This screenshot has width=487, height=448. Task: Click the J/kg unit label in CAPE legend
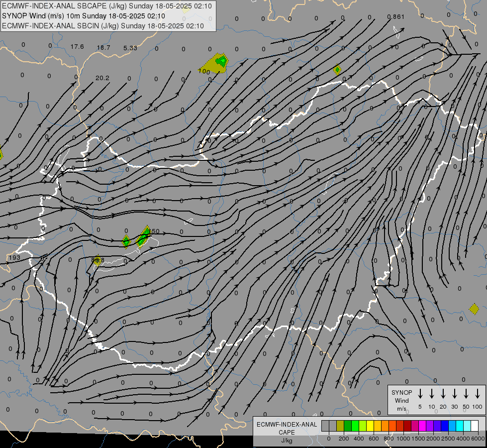coord(287,441)
